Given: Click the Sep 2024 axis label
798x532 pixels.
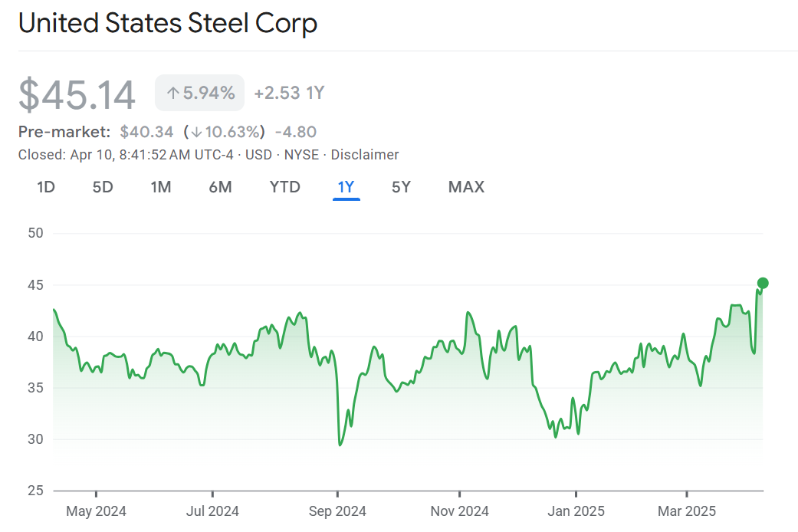Looking at the screenshot, I should pyautogui.click(x=337, y=511).
